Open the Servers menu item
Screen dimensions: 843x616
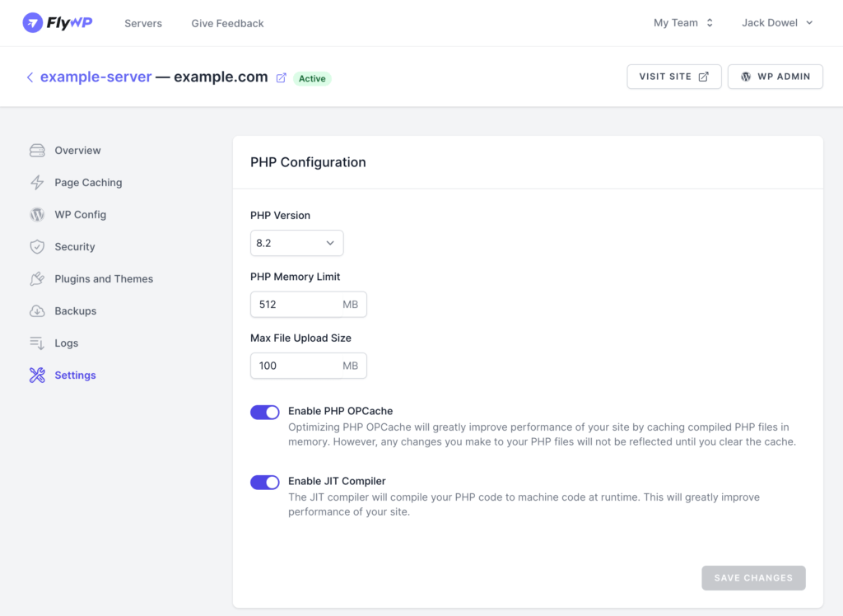tap(143, 23)
